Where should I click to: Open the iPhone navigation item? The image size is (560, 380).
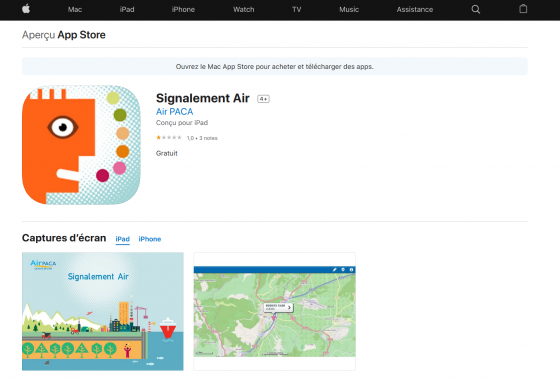coord(183,10)
